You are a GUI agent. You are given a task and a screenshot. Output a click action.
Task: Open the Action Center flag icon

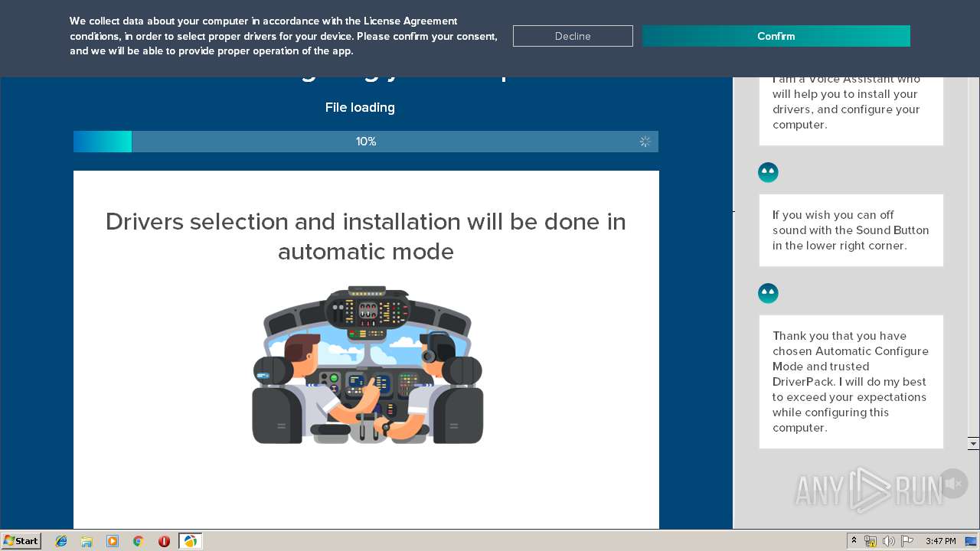pos(907,541)
